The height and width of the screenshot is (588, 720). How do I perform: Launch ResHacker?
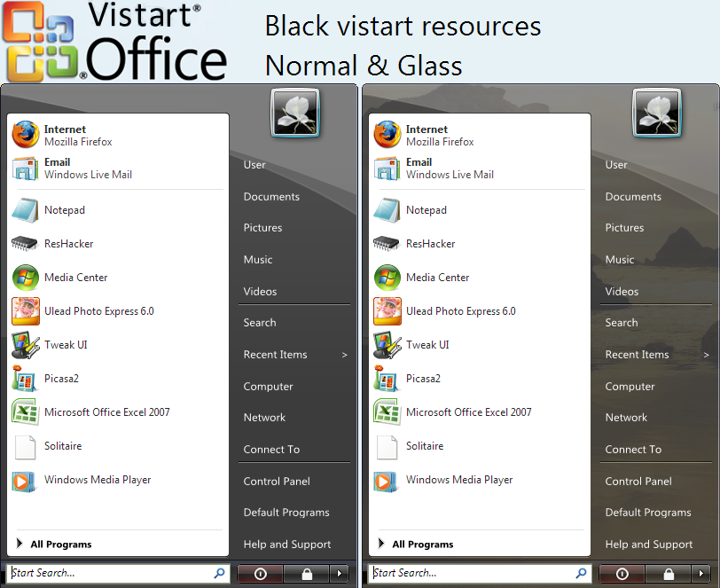(66, 244)
